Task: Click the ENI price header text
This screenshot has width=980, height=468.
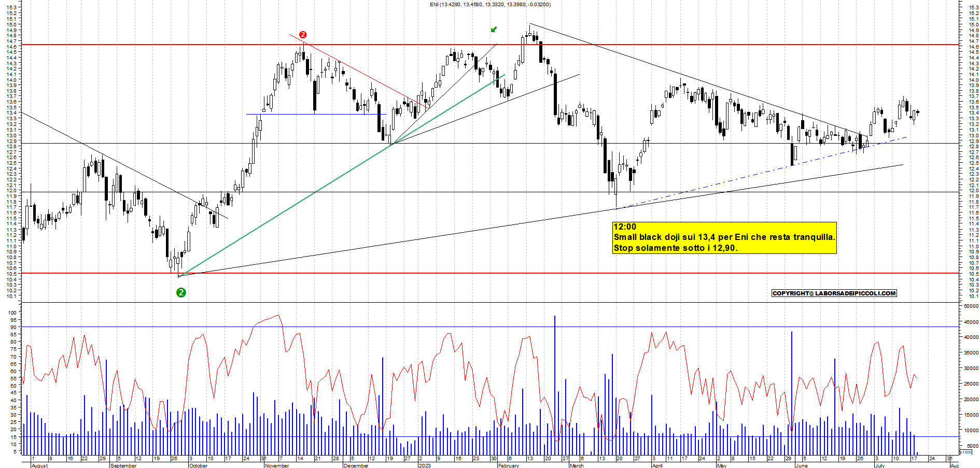Action: [490, 5]
